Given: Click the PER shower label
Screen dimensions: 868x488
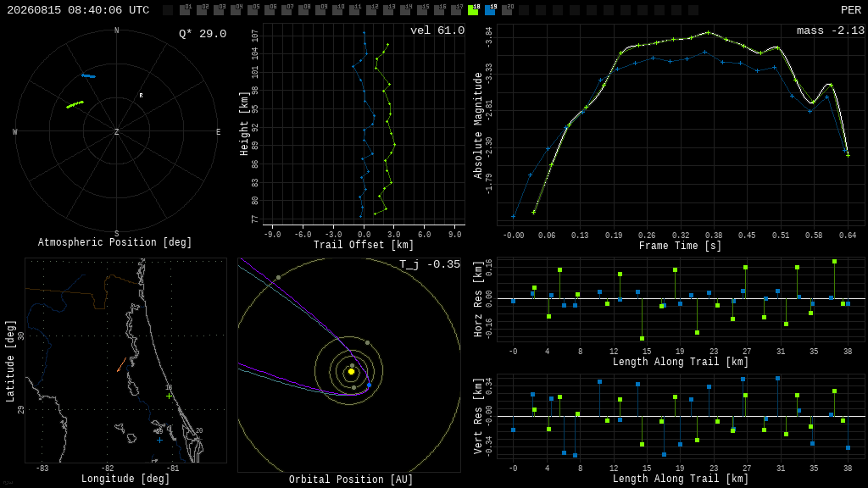Looking at the screenshot, I should click(851, 10).
